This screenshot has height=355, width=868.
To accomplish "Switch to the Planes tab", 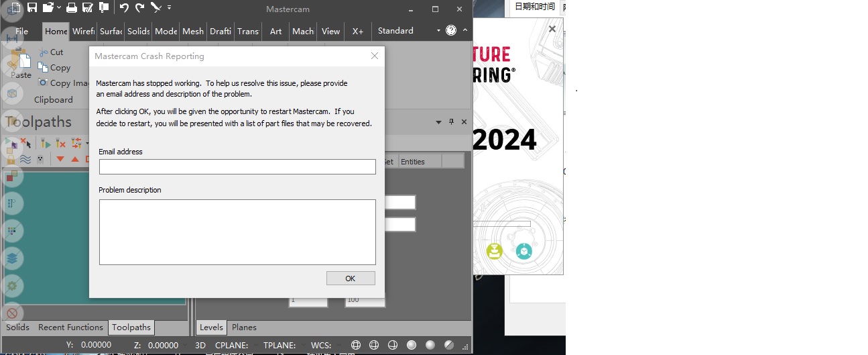I will (x=244, y=327).
